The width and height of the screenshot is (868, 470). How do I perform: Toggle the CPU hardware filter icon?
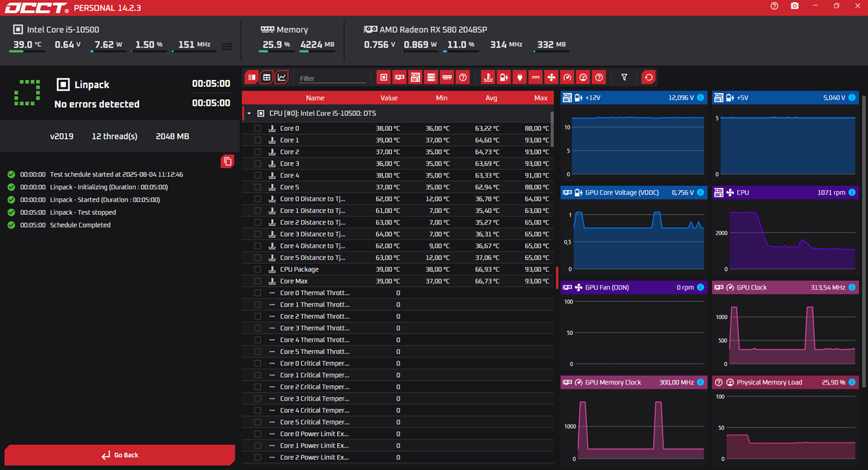pyautogui.click(x=384, y=77)
